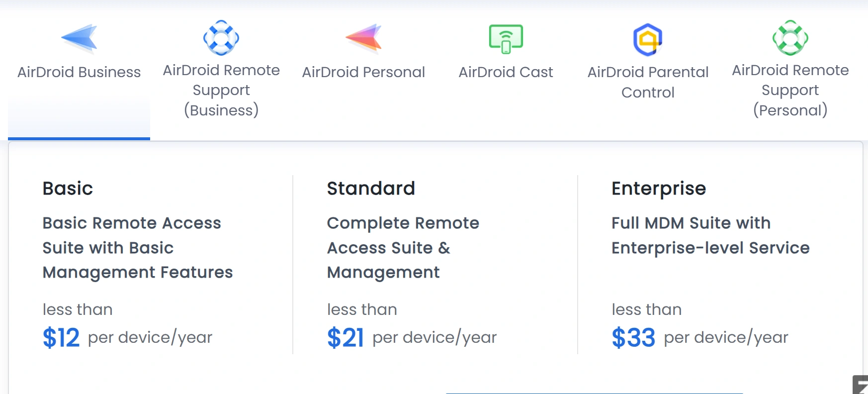This screenshot has width=868, height=394.
Task: Click the AirDroid Personal red paper-plane icon
Action: click(364, 38)
